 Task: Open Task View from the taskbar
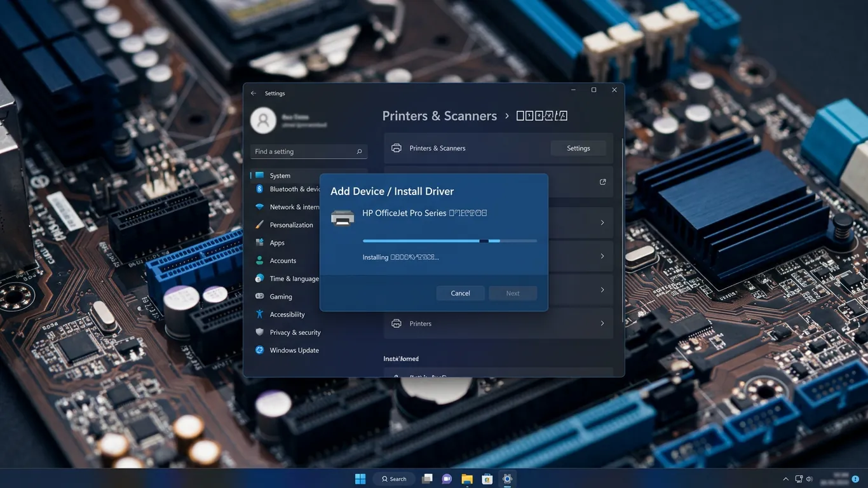(x=428, y=478)
